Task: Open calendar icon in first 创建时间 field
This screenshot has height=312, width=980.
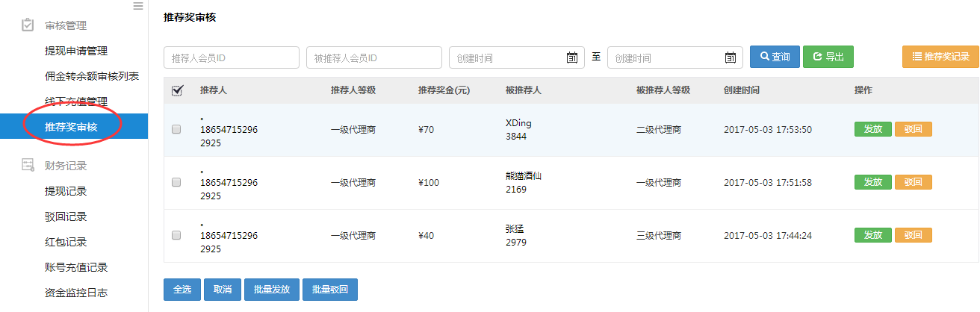Action: point(572,57)
